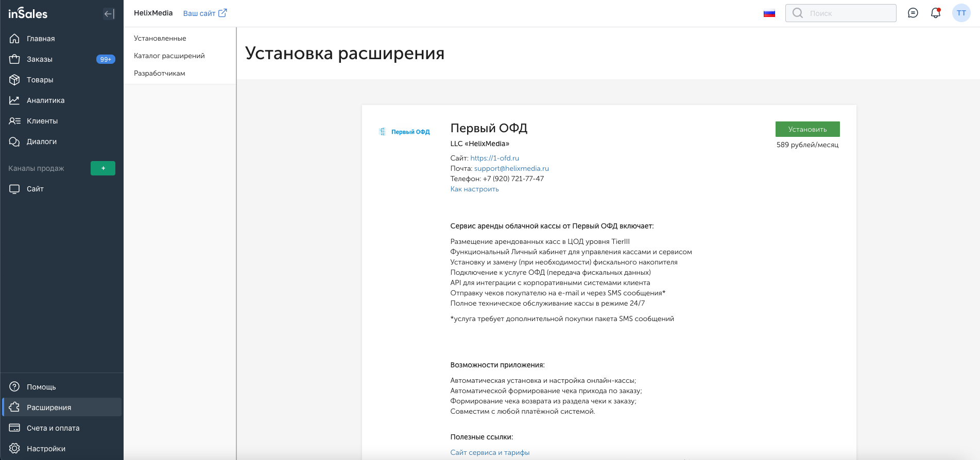
Task: Click the Возможности приложения heading
Action: click(x=497, y=365)
